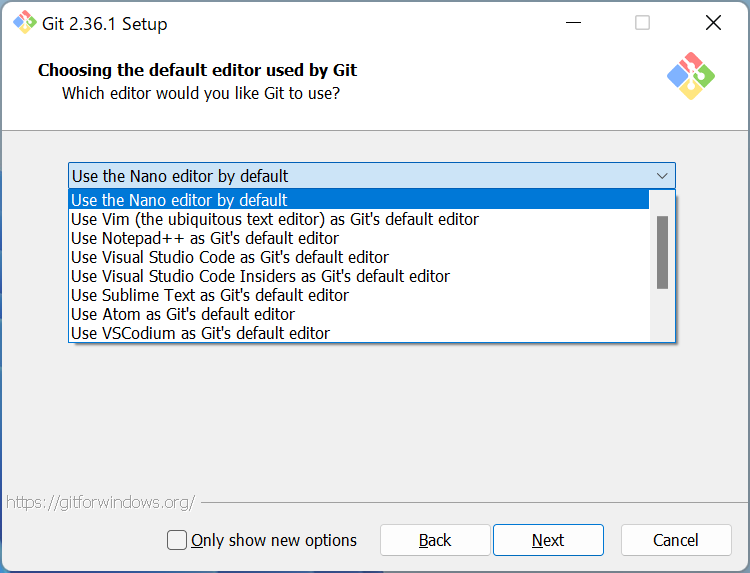Click the Git logo in title bar
The width and height of the screenshot is (750, 573).
(24, 22)
